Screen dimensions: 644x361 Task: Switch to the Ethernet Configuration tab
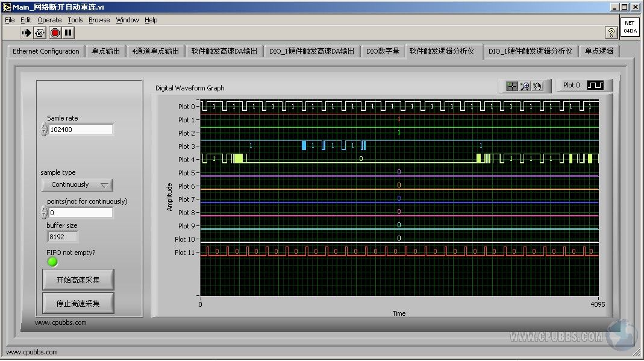46,51
